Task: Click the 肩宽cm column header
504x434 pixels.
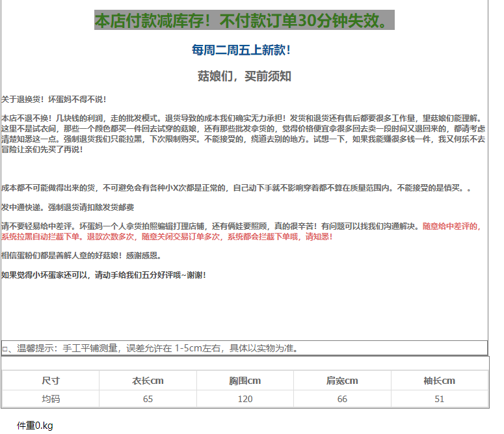Action: pos(342,381)
